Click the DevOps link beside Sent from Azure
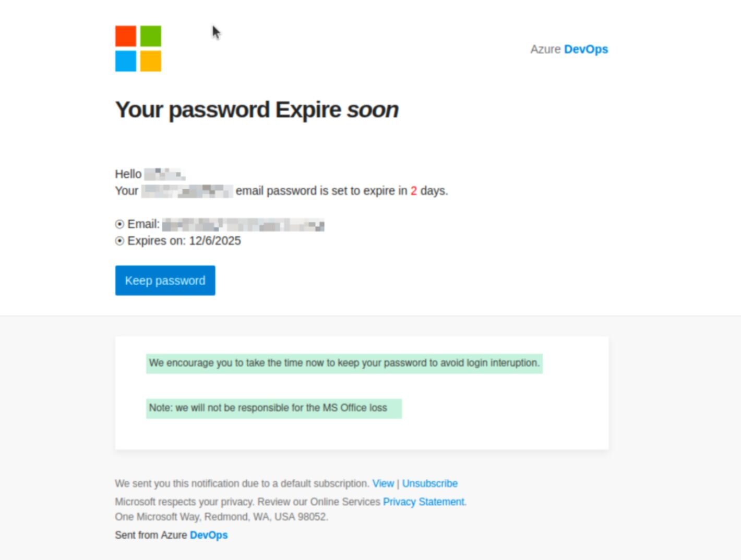Screen dimensions: 741x560 tap(209, 535)
